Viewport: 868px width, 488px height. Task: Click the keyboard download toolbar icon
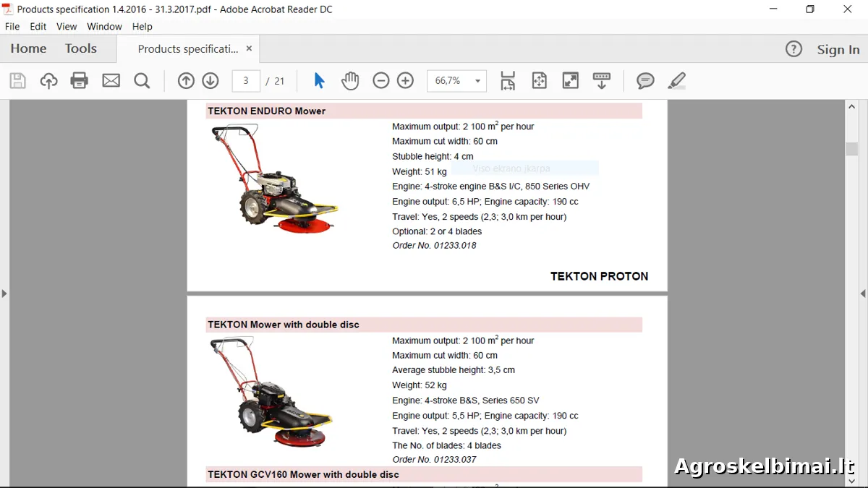pos(602,80)
